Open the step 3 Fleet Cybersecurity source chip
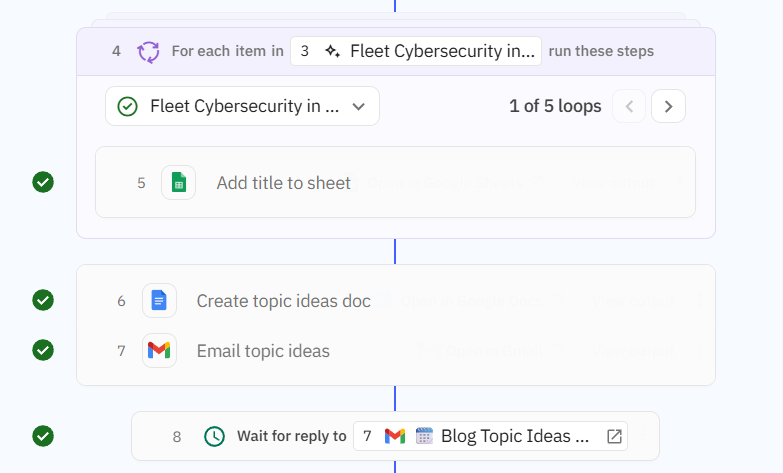Image resolution: width=783 pixels, height=473 pixels. [x=416, y=51]
